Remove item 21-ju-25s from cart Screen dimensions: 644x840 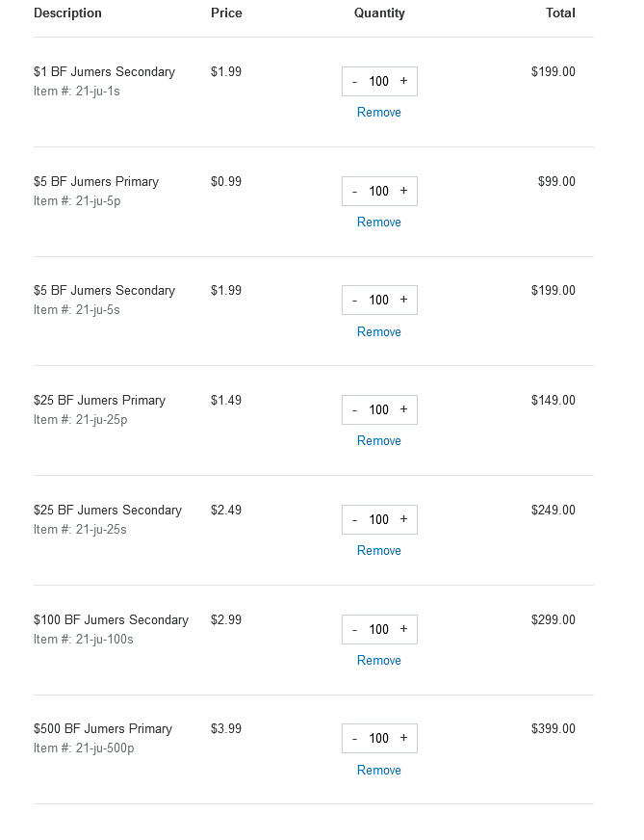pos(379,550)
